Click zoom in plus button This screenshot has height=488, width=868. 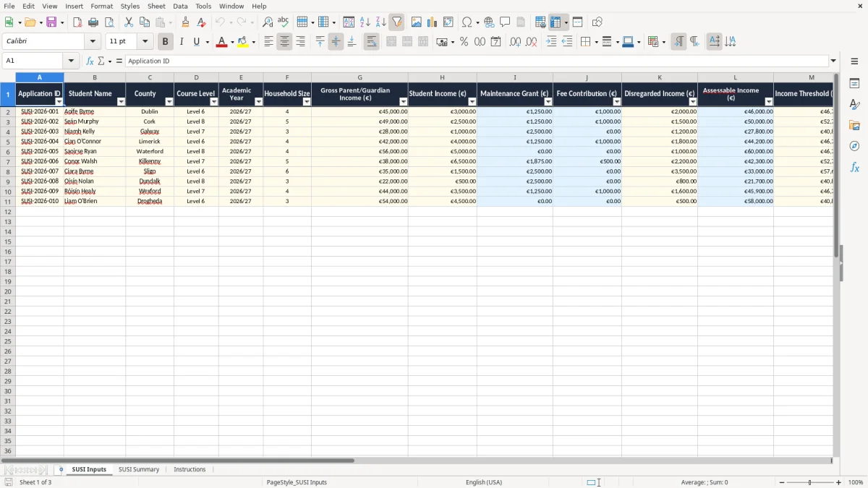point(839,482)
